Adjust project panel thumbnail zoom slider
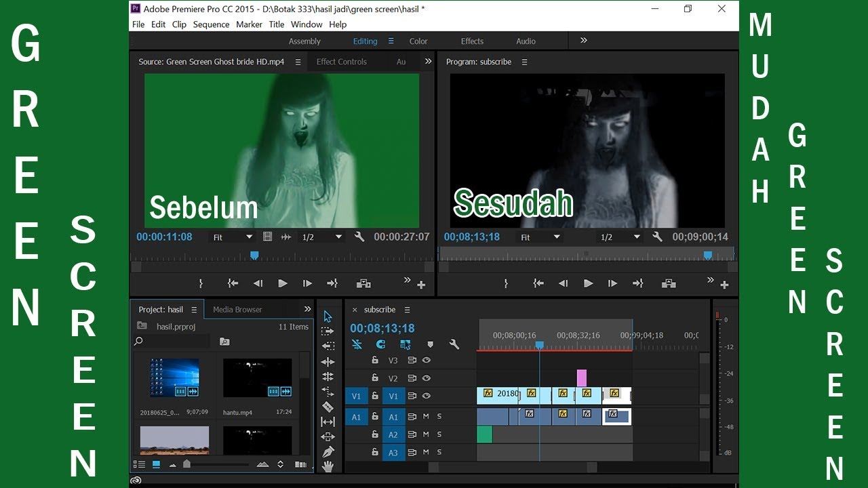The width and height of the screenshot is (868, 488). [x=186, y=464]
